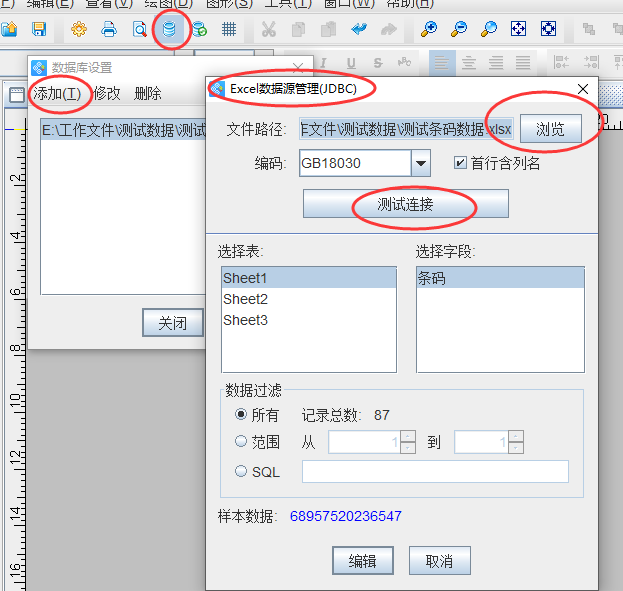Click the save disk icon in toolbar
Screen dimensions: 623x591
click(x=39, y=29)
